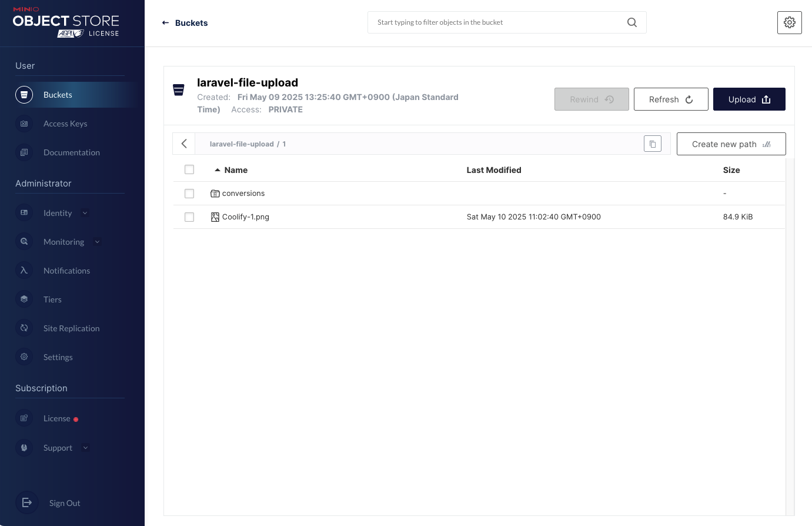Expand the Monitoring submenu chevron
This screenshot has height=526, width=812.
[97, 242]
